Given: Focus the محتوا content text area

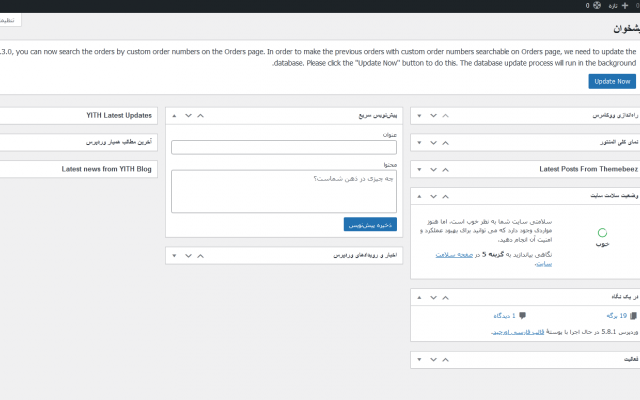Looking at the screenshot, I should [284, 191].
